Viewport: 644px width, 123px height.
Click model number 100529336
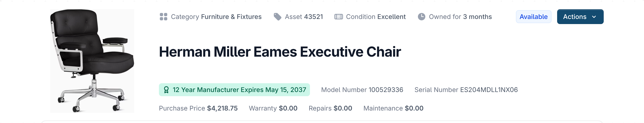386,90
